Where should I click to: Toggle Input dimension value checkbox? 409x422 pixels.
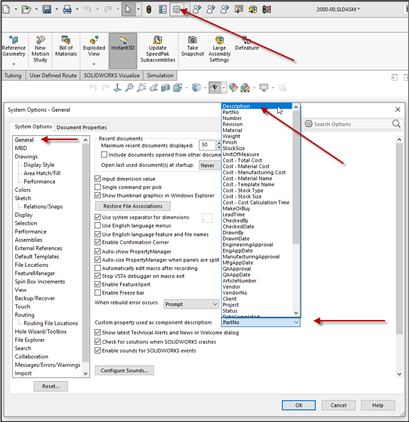pos(98,179)
